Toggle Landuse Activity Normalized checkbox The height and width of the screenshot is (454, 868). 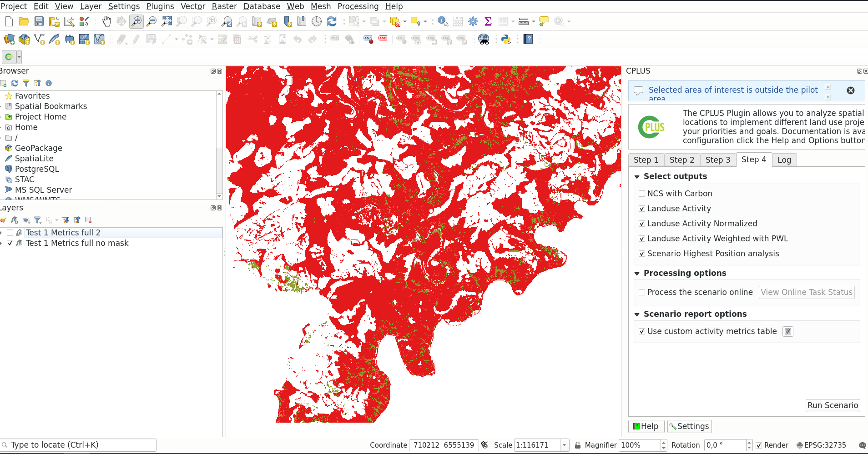click(642, 224)
